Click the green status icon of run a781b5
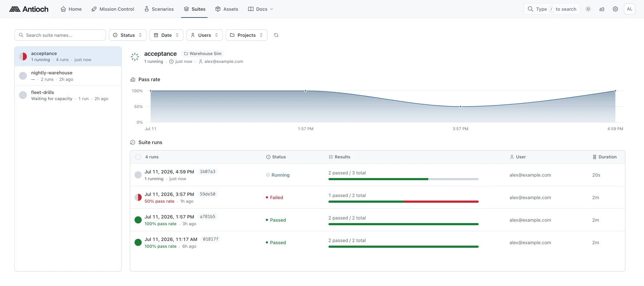644x286 pixels. coord(138,220)
